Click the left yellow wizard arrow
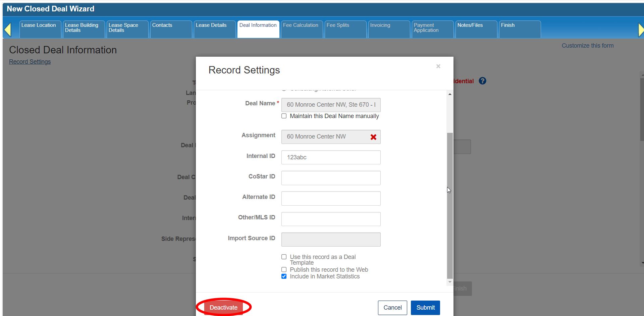This screenshot has height=316, width=644. click(x=8, y=30)
